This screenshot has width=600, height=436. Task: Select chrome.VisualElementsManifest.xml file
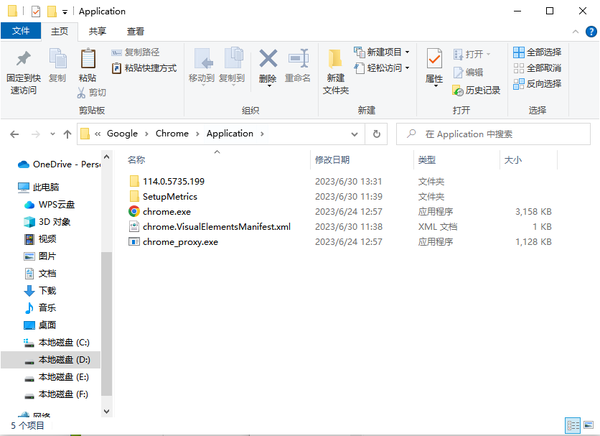[210, 227]
